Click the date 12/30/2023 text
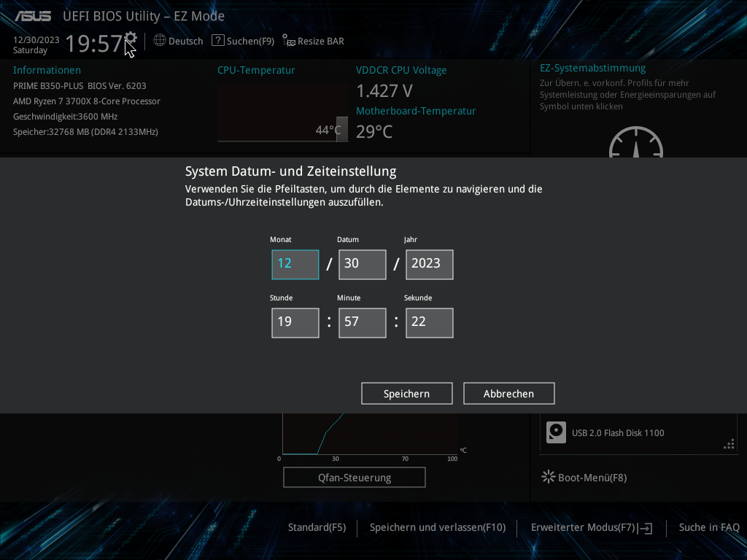This screenshot has width=747, height=560. tap(36, 39)
